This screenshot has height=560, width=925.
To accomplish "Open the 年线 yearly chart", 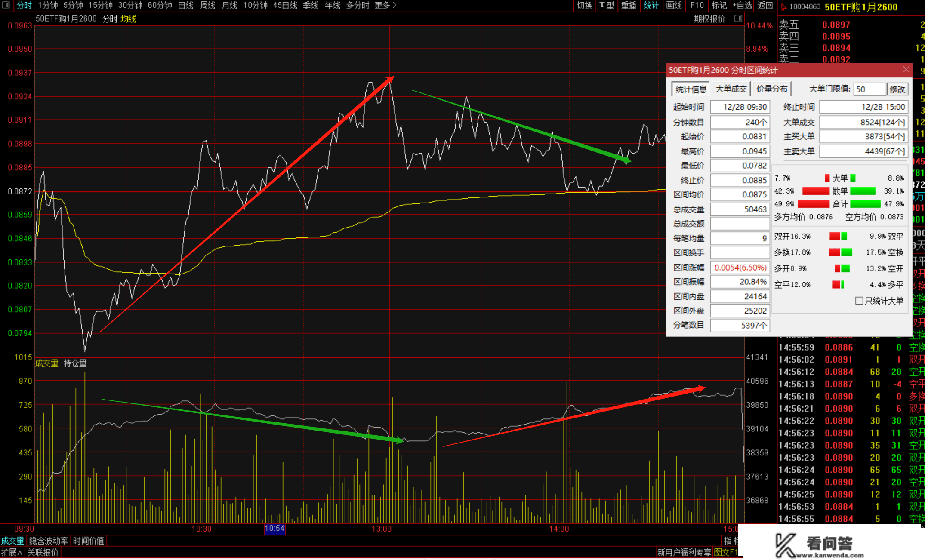I will click(333, 5).
